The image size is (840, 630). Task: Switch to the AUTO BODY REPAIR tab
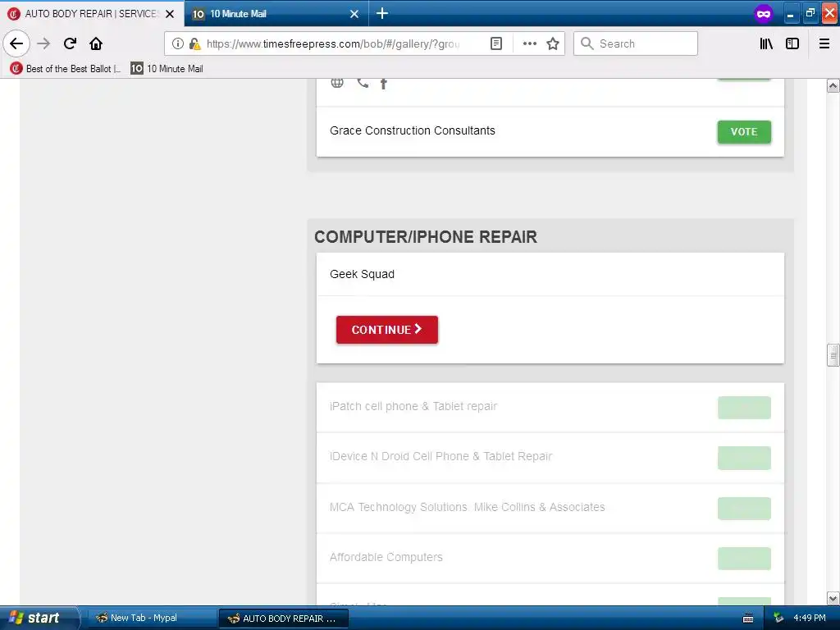click(91, 13)
